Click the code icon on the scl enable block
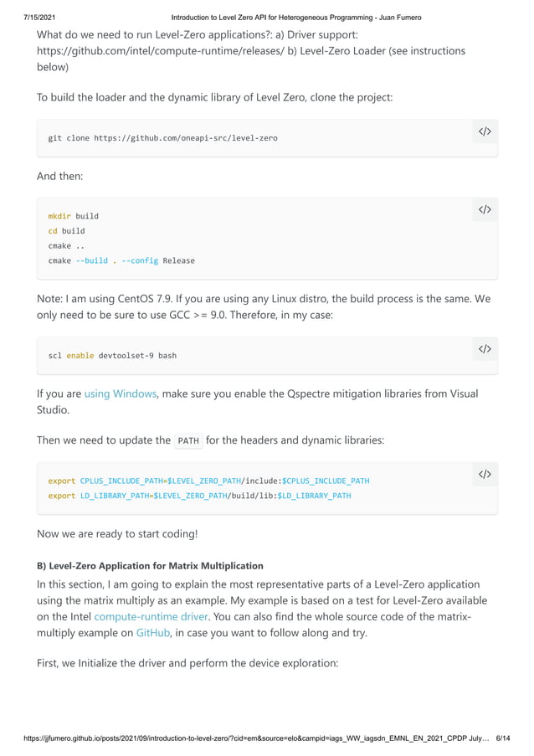This screenshot has height=756, width=534. 485,348
